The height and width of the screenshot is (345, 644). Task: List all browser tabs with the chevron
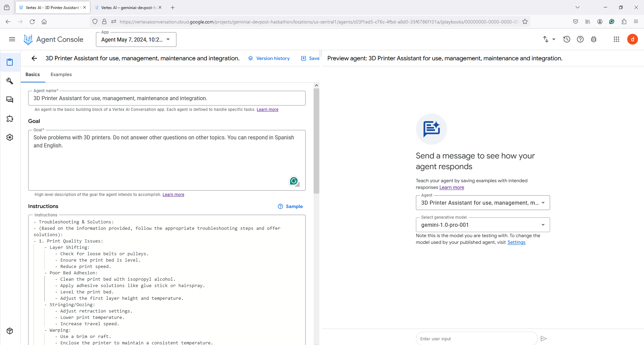pos(578,7)
